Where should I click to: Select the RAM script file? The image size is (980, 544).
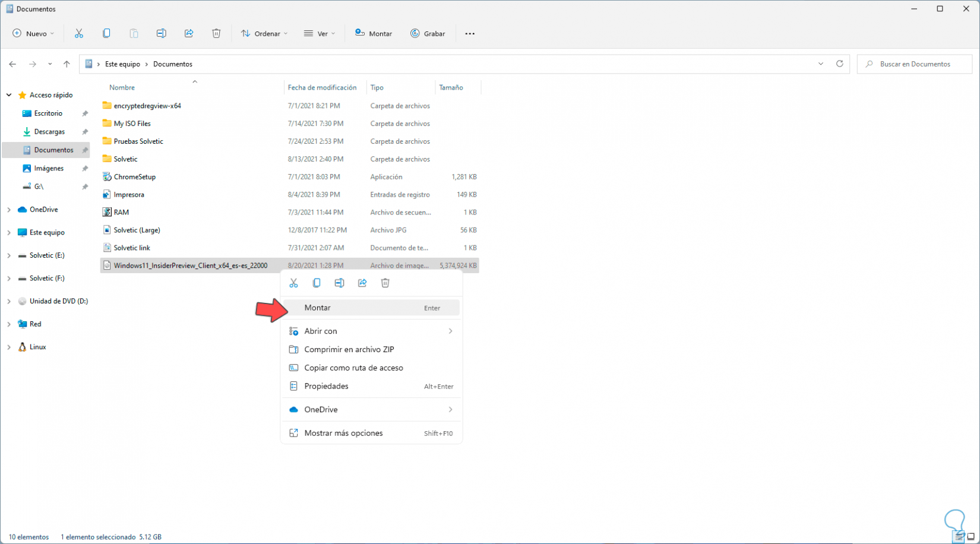coord(121,212)
